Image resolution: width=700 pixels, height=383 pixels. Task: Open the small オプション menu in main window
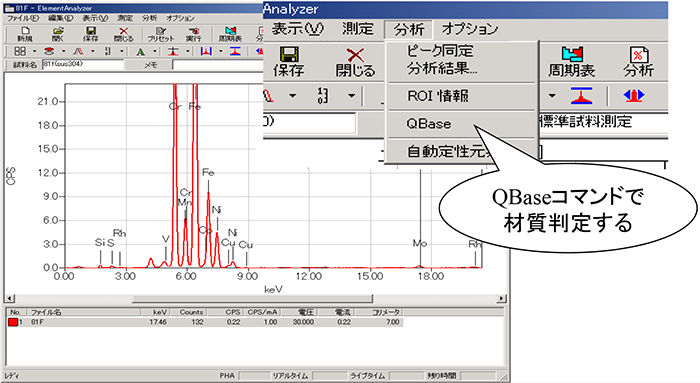[x=180, y=18]
